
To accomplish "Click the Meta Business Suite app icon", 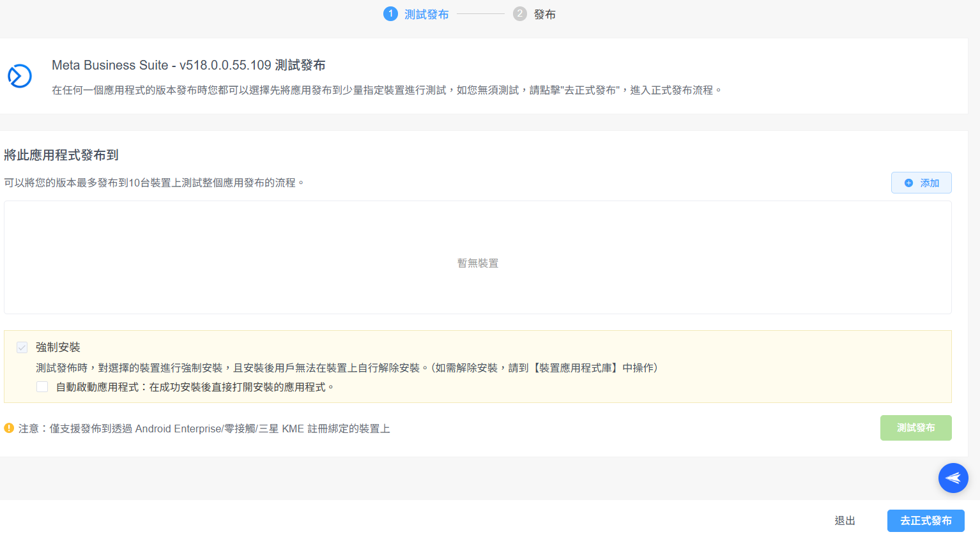I will (20, 76).
